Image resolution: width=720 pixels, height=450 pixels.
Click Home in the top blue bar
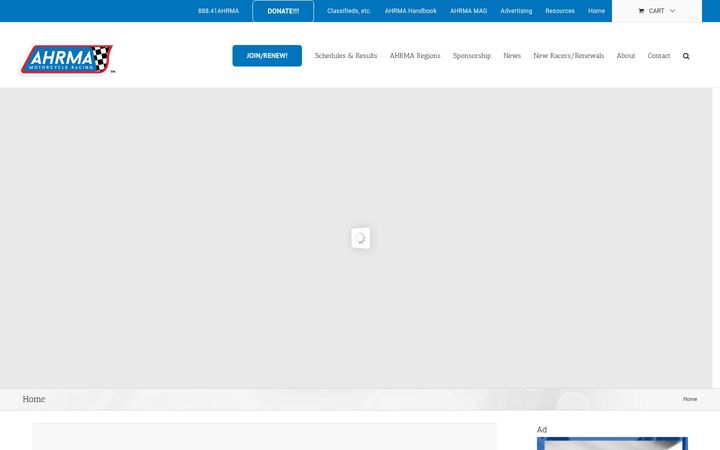click(x=596, y=11)
